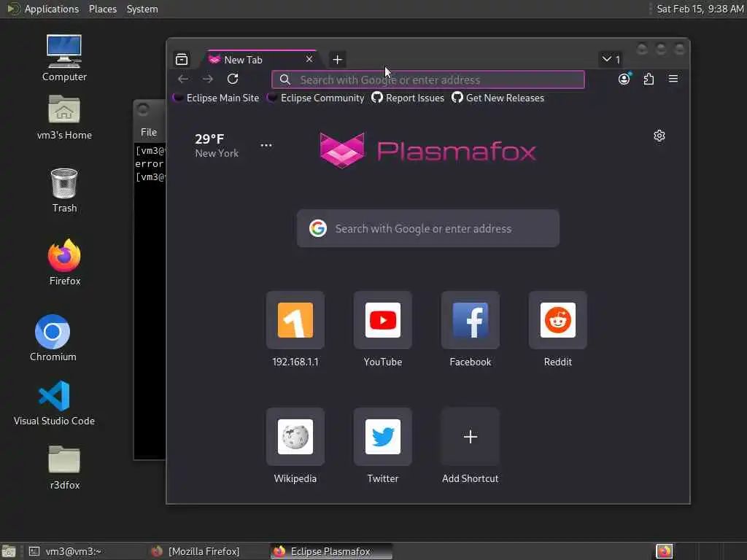Open the Applications menu

click(43, 9)
